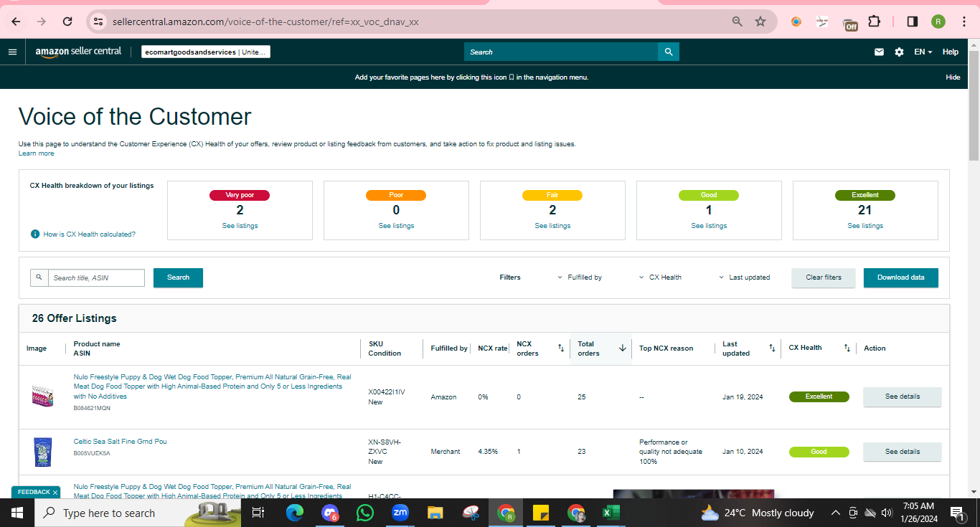Bookmark this page with the star icon

[x=760, y=22]
